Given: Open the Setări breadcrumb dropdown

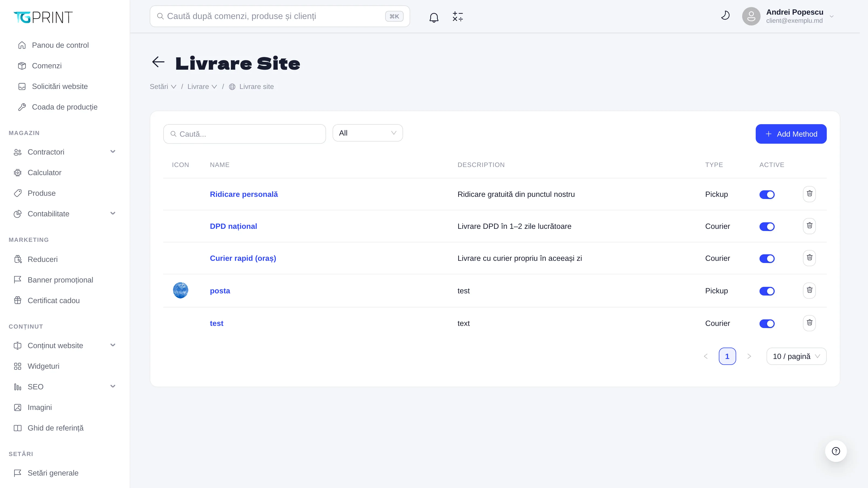Looking at the screenshot, I should [163, 86].
